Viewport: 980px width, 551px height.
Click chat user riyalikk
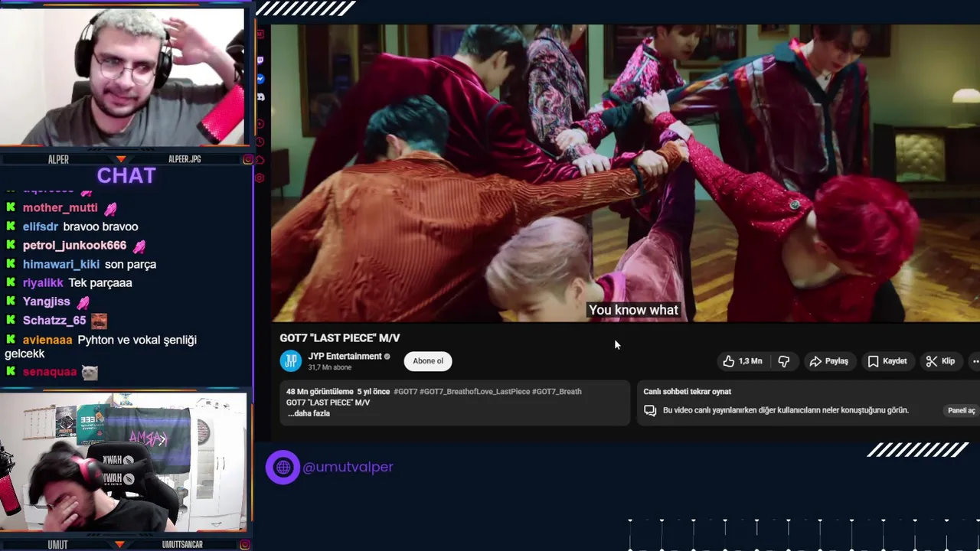click(x=43, y=283)
